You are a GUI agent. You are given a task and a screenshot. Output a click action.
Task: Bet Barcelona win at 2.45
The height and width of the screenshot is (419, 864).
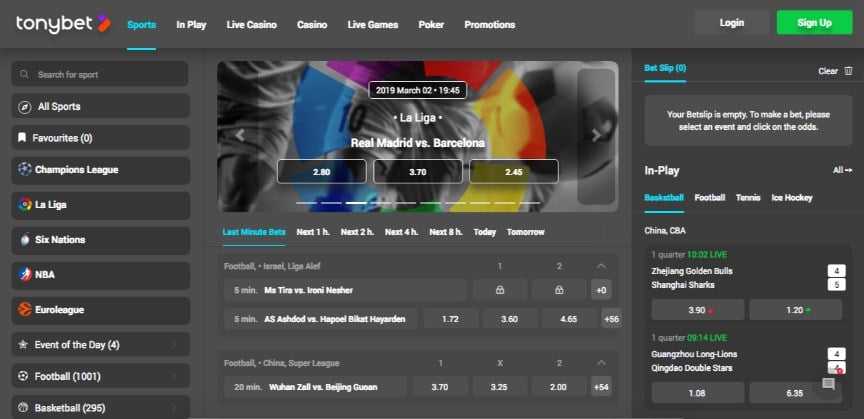tap(514, 171)
